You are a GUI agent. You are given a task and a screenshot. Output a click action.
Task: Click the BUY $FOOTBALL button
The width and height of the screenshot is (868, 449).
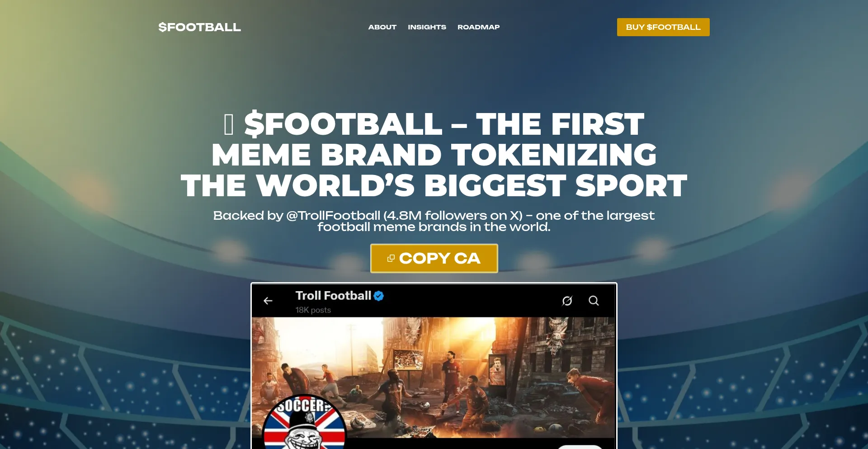click(663, 27)
